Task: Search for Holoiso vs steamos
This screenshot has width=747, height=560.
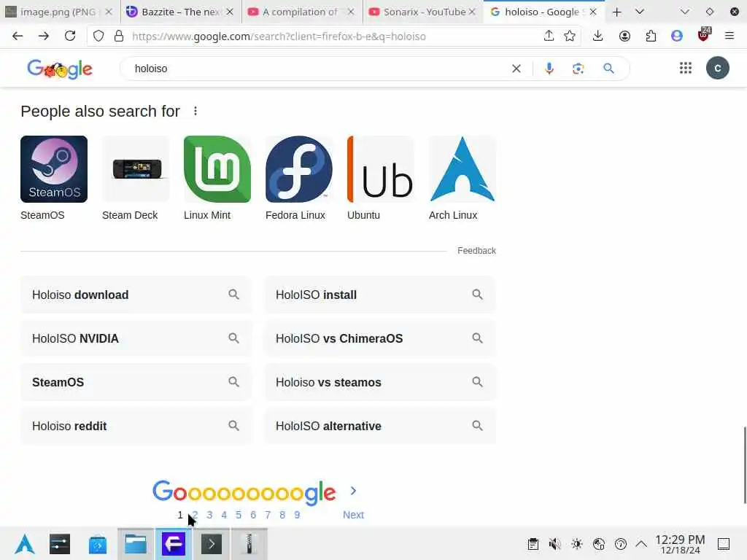Action: coord(379,382)
